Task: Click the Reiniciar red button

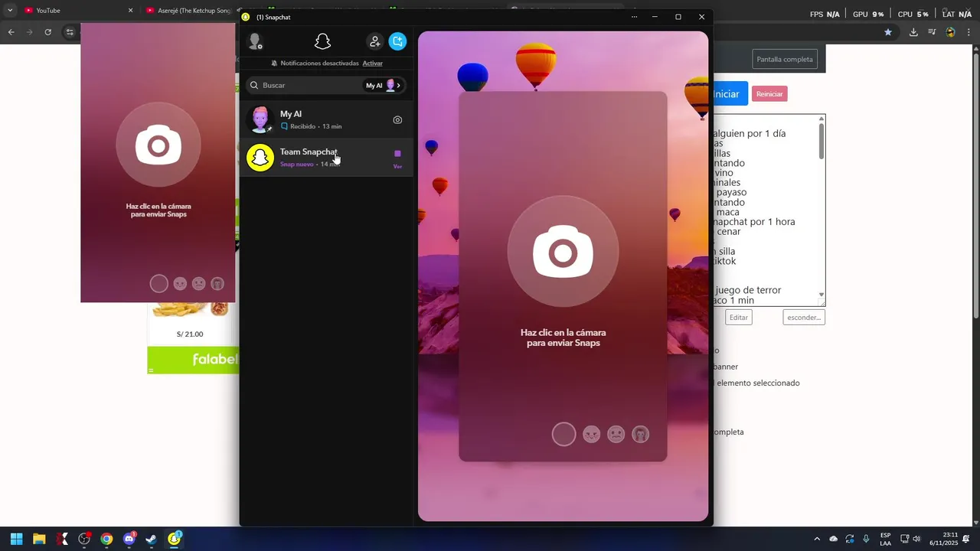Action: [769, 94]
